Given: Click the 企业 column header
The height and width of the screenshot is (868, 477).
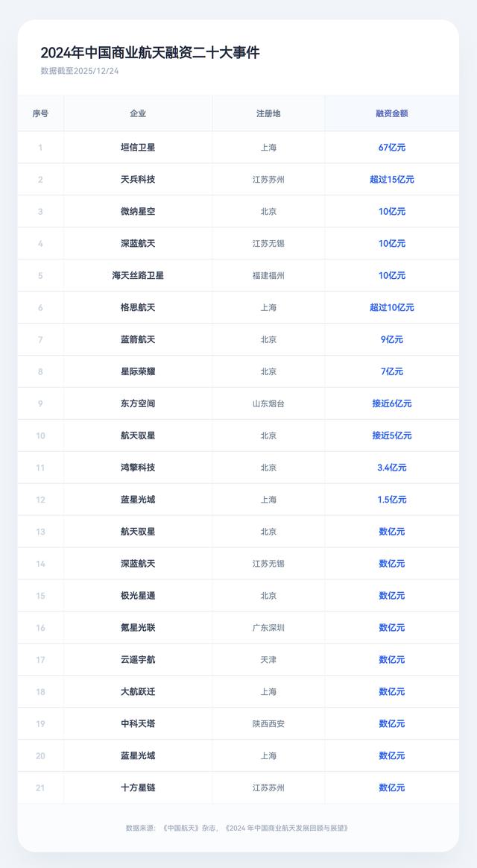Looking at the screenshot, I should (x=138, y=114).
